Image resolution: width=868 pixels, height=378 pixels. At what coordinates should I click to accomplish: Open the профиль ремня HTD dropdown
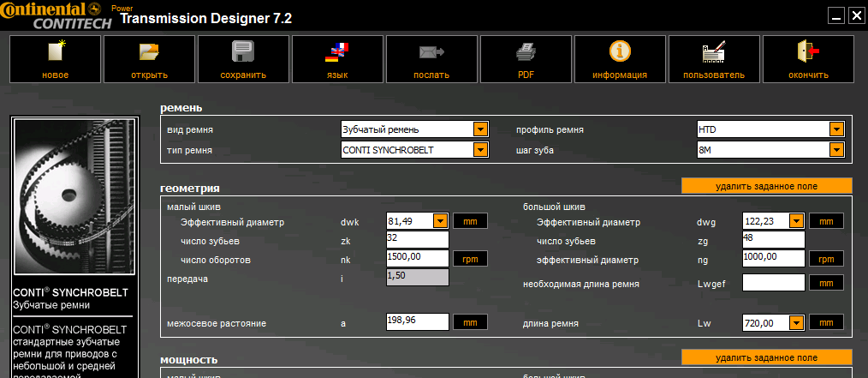pos(836,129)
